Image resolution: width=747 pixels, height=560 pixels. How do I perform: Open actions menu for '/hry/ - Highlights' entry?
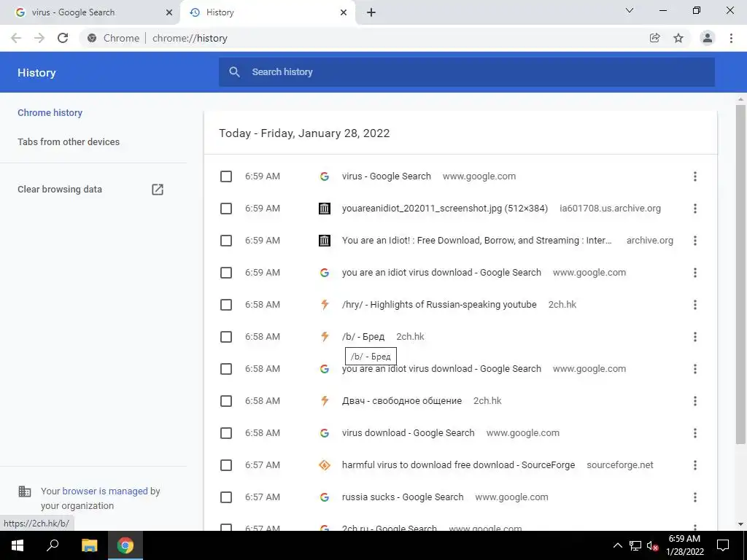click(x=695, y=305)
